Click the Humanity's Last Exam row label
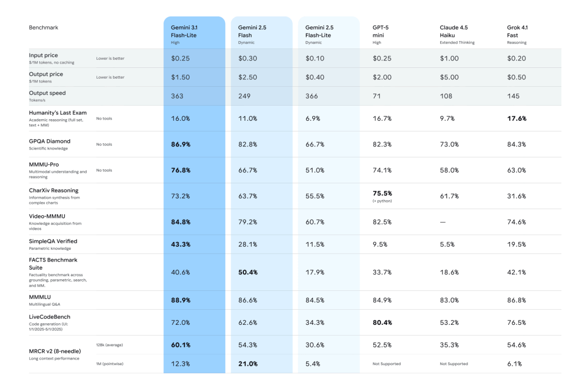Screen dimensions: 588x383 click(x=58, y=113)
